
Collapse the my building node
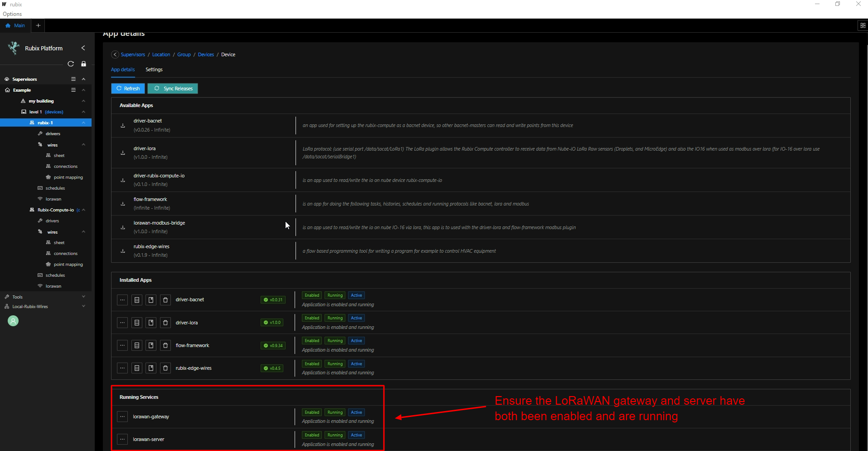point(83,101)
